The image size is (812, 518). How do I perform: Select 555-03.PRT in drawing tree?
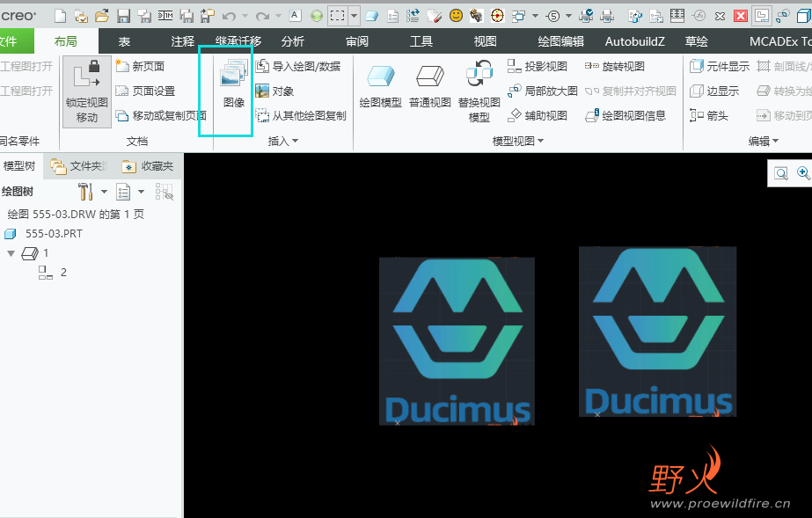[43, 234]
